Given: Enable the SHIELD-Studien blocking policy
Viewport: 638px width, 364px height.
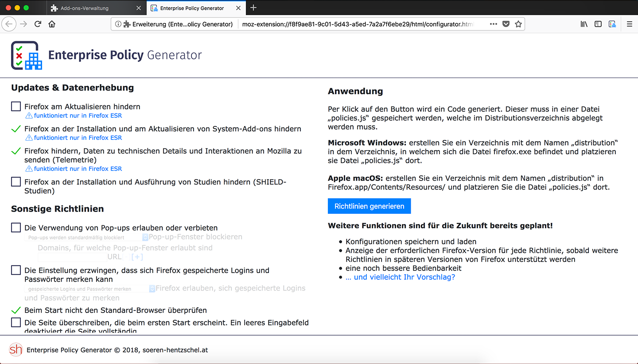Looking at the screenshot, I should (x=16, y=182).
